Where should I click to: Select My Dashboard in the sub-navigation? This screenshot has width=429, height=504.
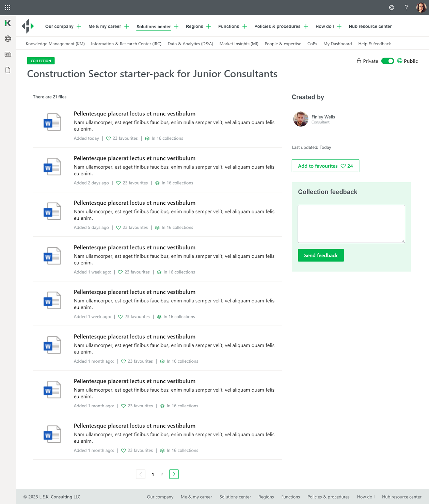click(337, 44)
